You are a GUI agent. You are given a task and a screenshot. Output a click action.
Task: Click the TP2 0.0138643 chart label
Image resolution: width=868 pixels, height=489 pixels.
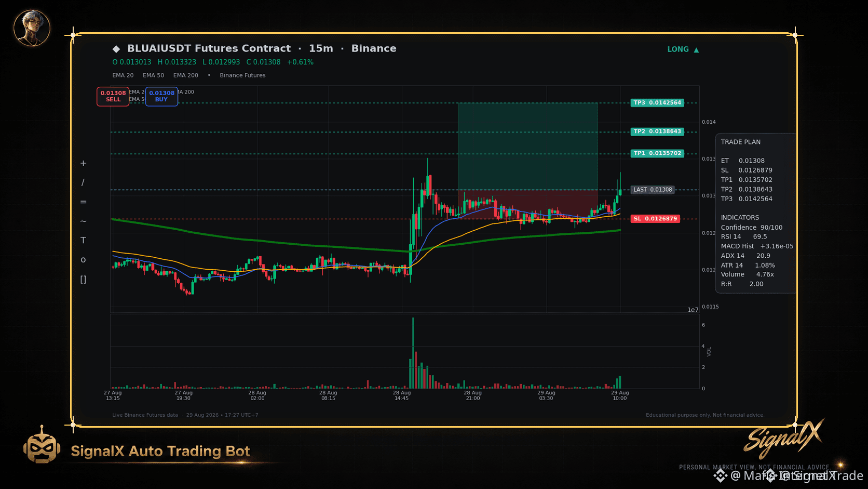657,131
